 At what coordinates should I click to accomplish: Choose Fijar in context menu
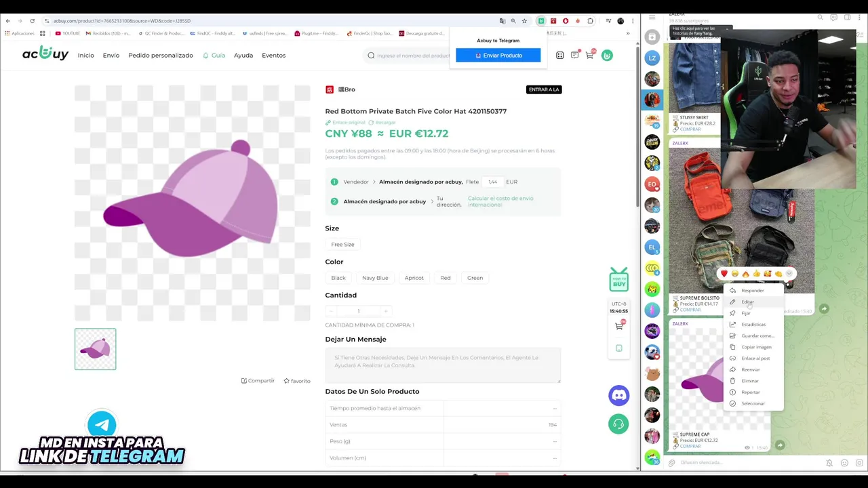click(753, 313)
